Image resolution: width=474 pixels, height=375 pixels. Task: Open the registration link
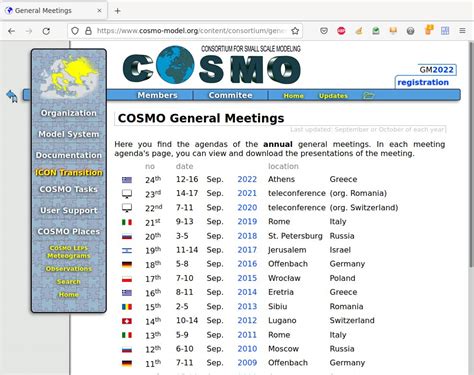coord(423,82)
